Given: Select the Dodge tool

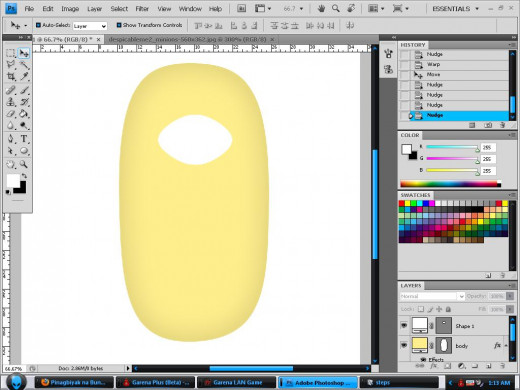Looking at the screenshot, I should (24, 126).
